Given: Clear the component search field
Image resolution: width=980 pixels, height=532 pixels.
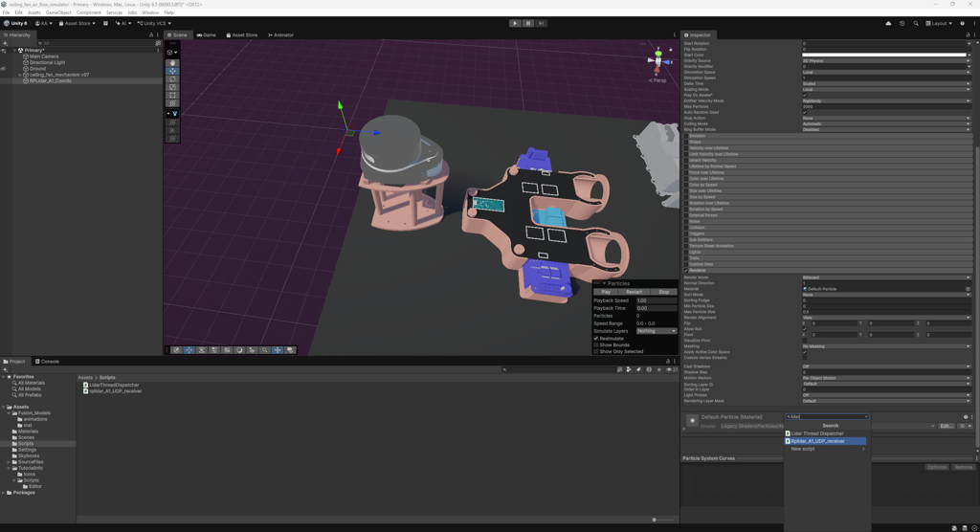Looking at the screenshot, I should pos(866,416).
